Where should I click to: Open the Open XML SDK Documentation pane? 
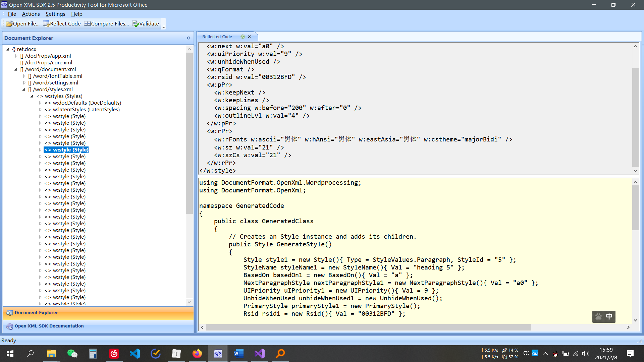(98, 326)
